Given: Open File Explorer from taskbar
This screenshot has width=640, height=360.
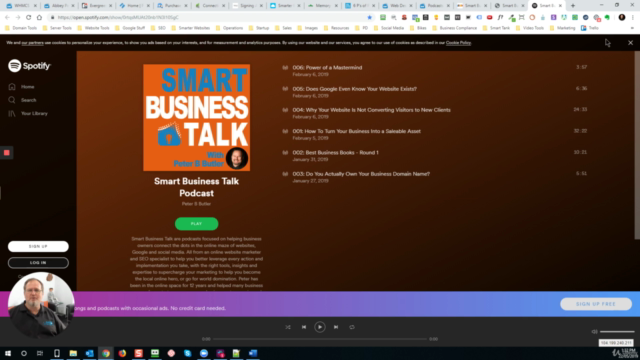Looking at the screenshot, I should click(73, 353).
